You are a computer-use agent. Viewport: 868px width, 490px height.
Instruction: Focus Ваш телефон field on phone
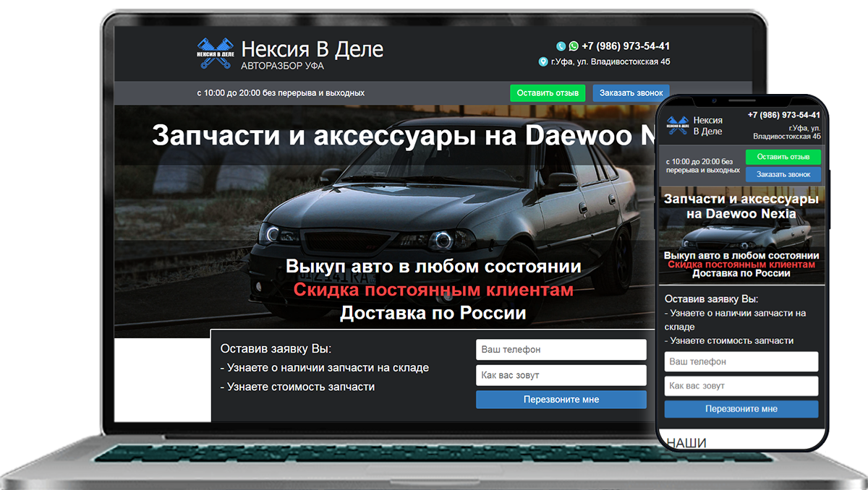(x=741, y=361)
